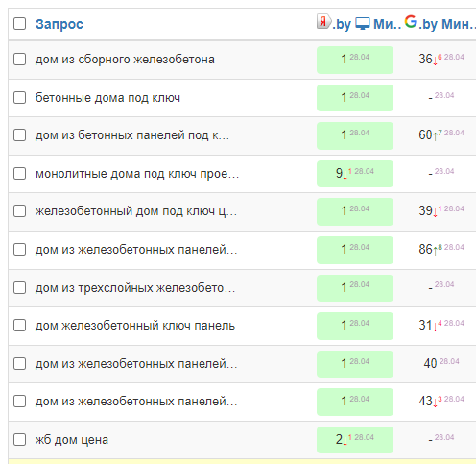Open query железобетонный дом под ключ ц…

coord(136,211)
